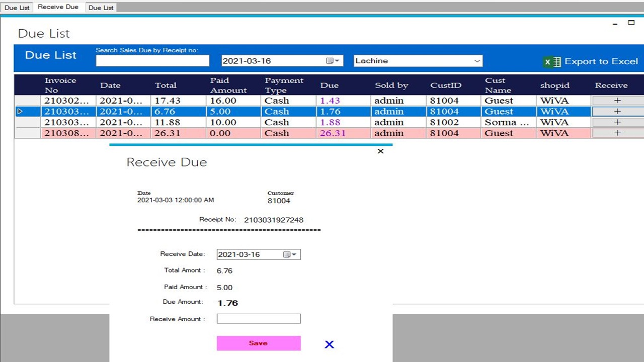
Task: Click the + receive icon on the first invoice row
Action: [617, 101]
